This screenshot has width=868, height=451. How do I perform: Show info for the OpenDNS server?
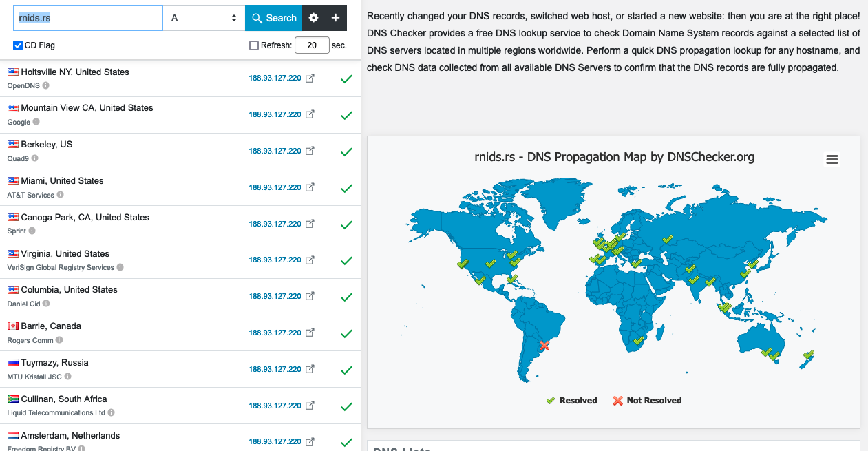click(x=45, y=86)
